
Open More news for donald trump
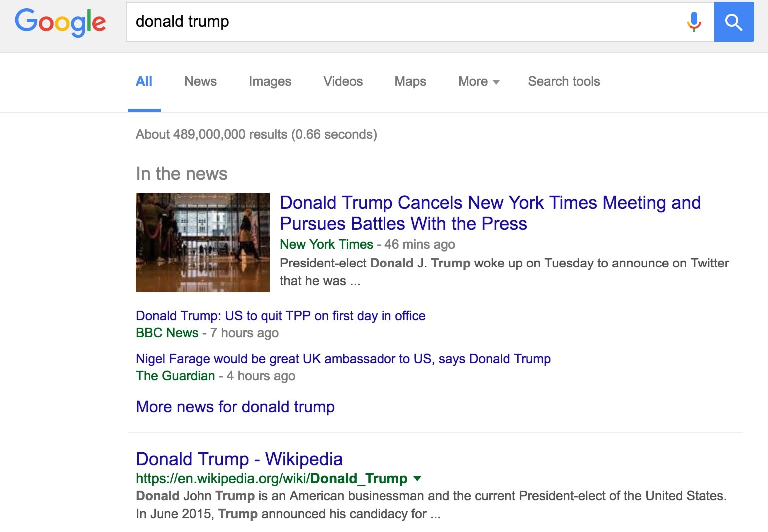[235, 407]
